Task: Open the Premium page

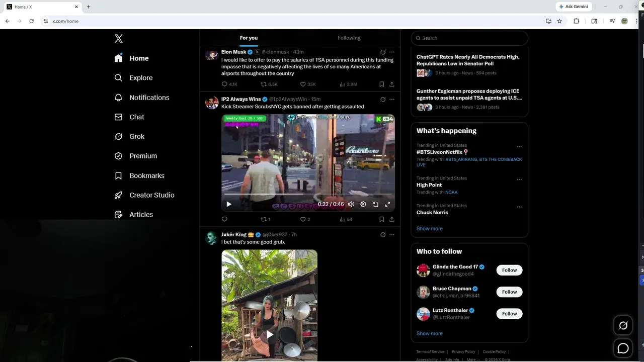Action: [x=135, y=156]
